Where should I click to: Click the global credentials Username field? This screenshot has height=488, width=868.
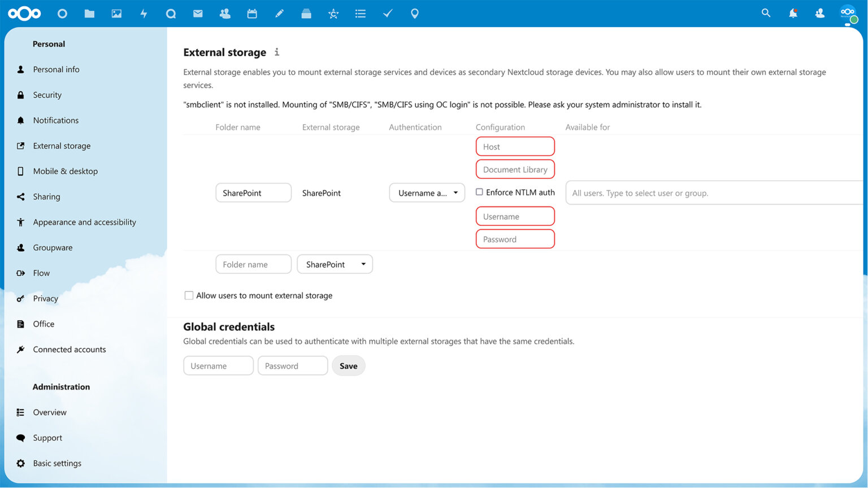(218, 365)
